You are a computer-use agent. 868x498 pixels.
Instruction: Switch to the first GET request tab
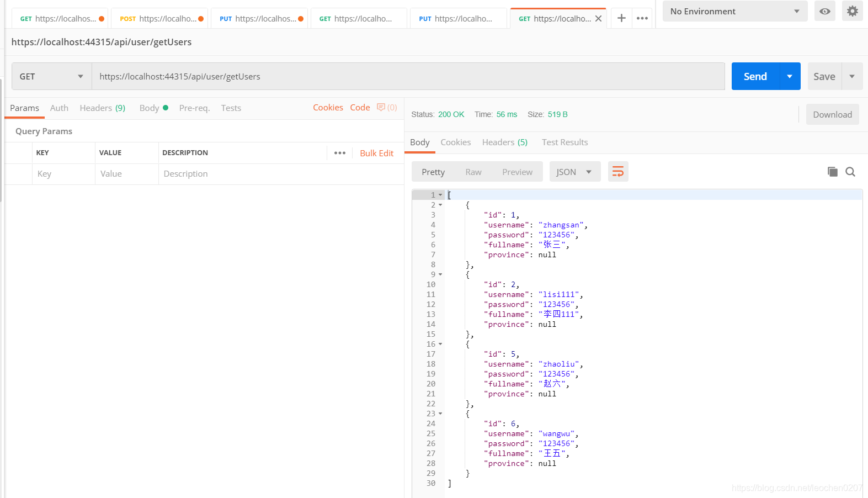pos(60,18)
